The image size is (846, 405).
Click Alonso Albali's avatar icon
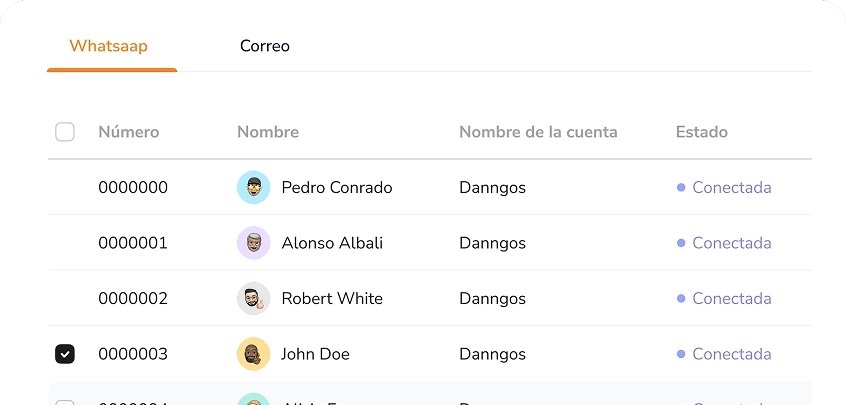[x=253, y=243]
